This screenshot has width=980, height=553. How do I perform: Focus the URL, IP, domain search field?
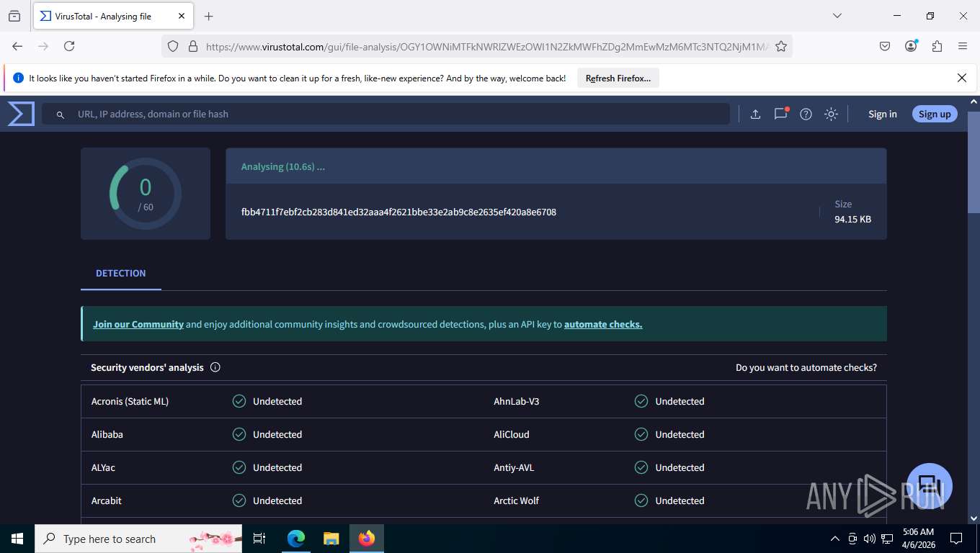(x=386, y=114)
